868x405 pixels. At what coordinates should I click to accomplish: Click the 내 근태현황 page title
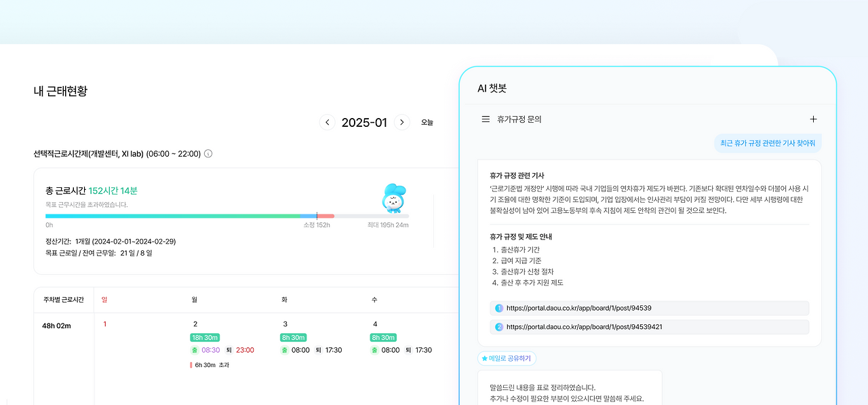[60, 91]
